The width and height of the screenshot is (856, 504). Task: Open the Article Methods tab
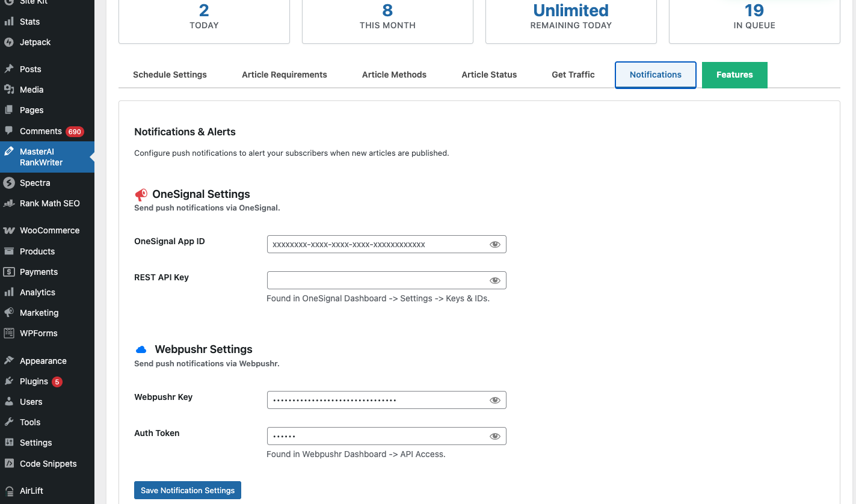tap(394, 75)
